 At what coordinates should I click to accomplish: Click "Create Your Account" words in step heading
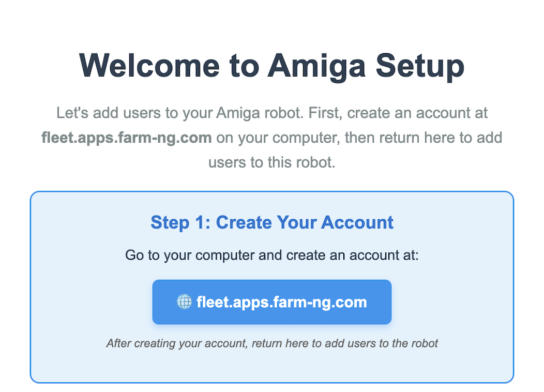305,223
